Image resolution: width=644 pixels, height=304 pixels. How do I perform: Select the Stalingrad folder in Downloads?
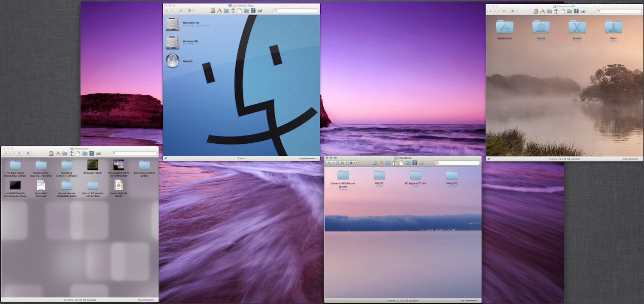click(x=67, y=165)
